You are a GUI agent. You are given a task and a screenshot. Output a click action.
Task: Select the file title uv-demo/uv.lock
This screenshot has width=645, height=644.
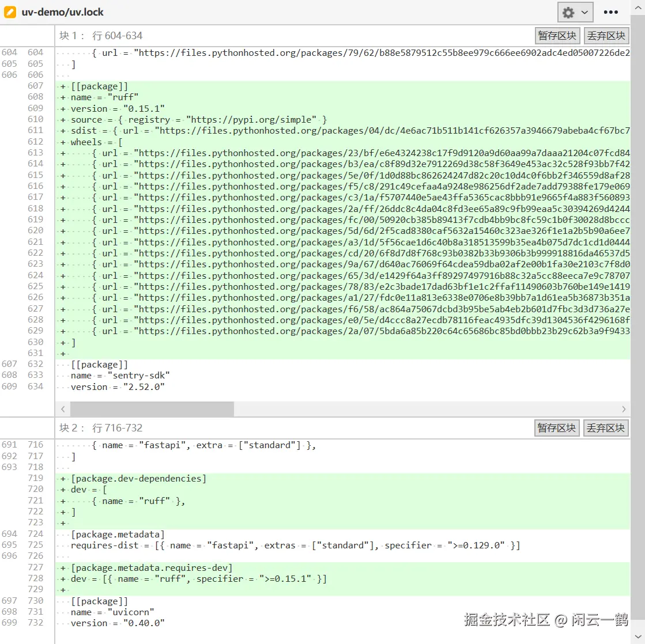coord(62,12)
